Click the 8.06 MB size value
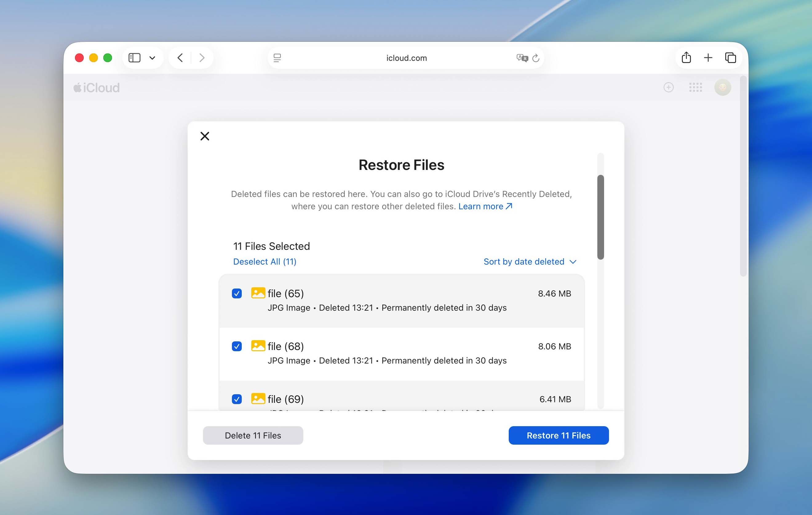Screen dimensions: 812x515 (x=554, y=346)
